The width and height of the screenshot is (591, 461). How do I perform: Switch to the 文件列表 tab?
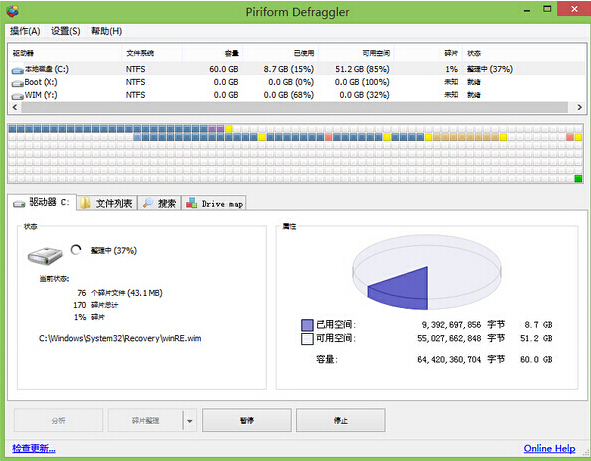coord(107,203)
